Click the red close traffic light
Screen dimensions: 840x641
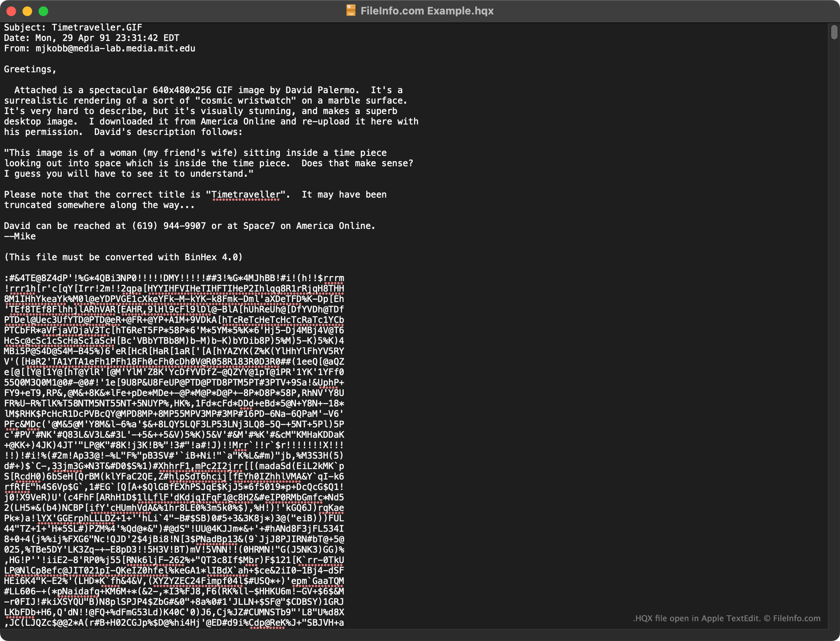pyautogui.click(x=12, y=11)
